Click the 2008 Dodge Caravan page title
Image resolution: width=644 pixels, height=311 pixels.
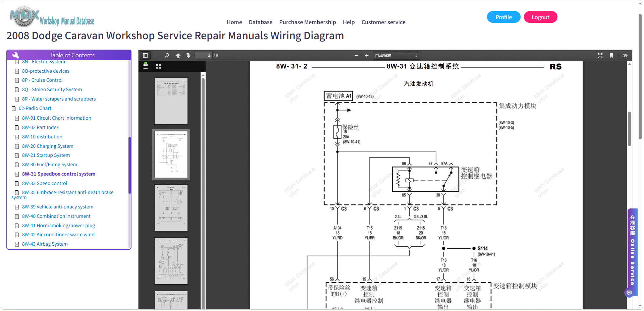tap(175, 36)
